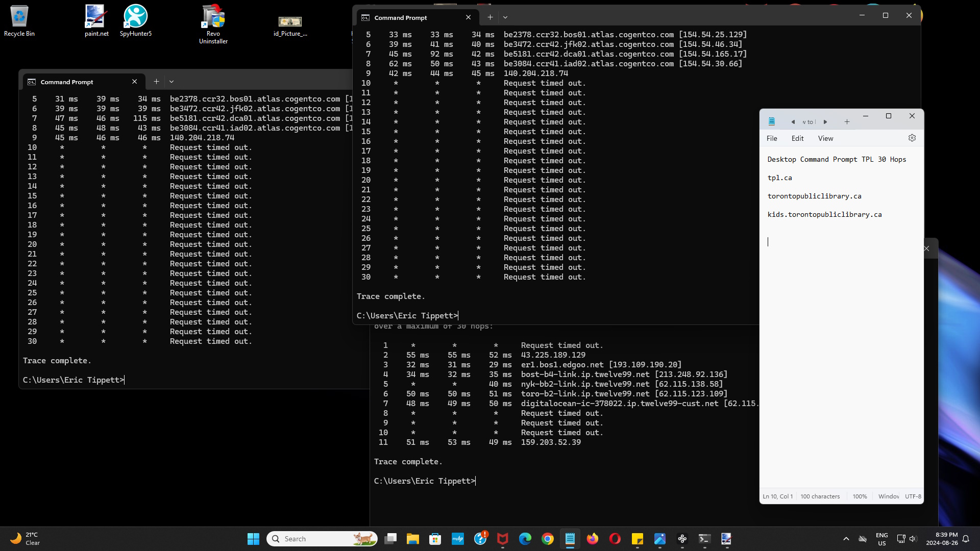Open new tab in left Command Prompt

pos(156,82)
